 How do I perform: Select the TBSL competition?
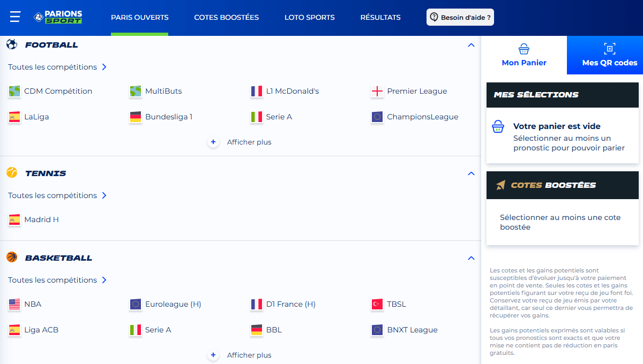397,304
